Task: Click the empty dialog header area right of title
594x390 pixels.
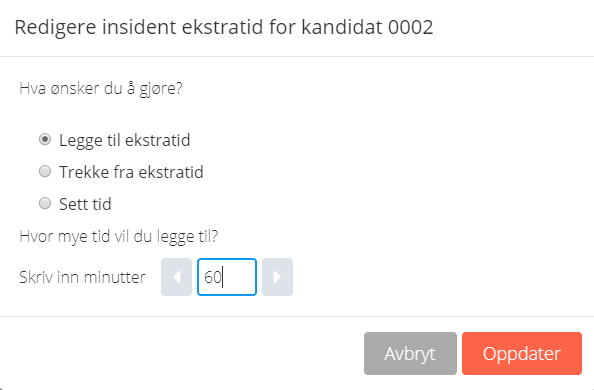Action: (513, 27)
